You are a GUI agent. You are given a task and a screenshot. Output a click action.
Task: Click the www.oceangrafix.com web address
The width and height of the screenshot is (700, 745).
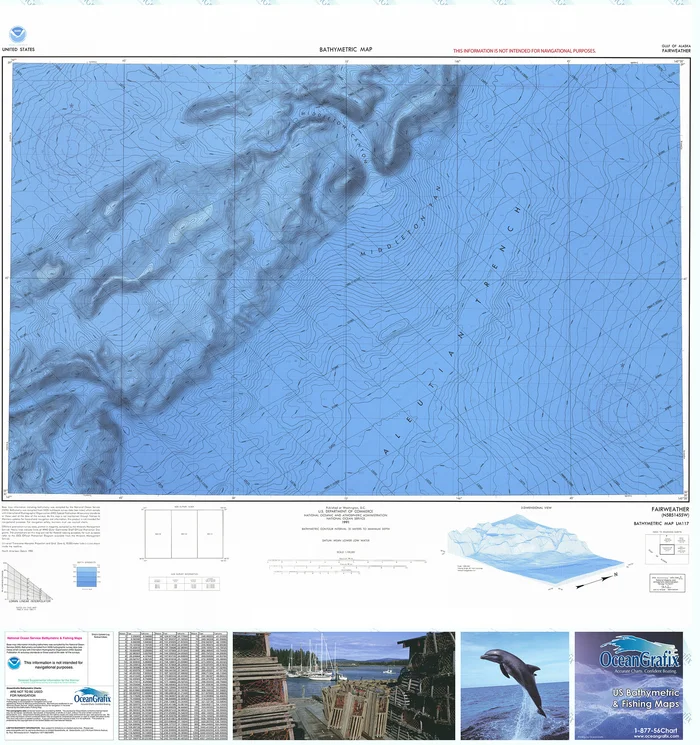click(656, 736)
